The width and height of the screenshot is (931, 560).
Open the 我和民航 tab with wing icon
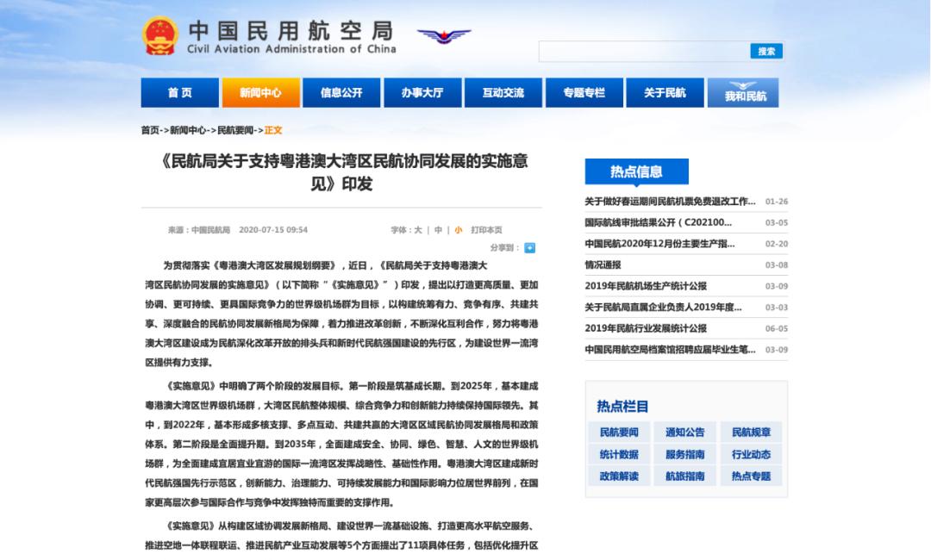tap(745, 93)
